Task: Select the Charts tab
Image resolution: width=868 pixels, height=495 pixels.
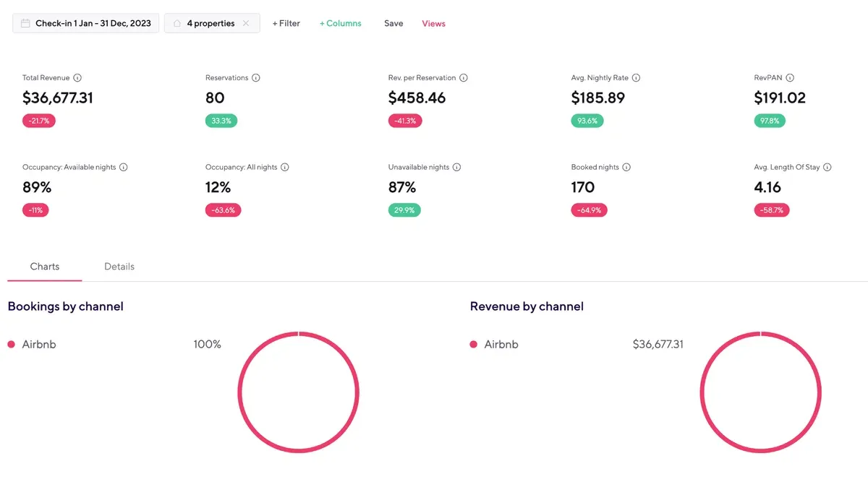Action: coord(45,267)
